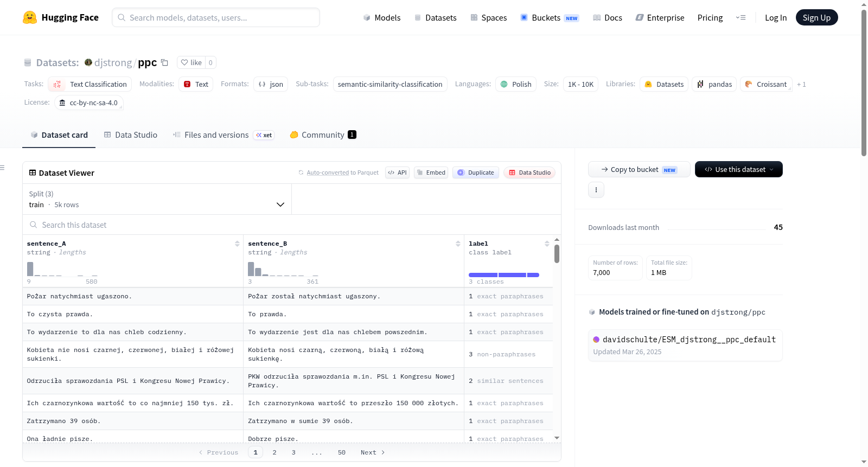
Task: Show the +1 more libraries
Action: pos(801,85)
